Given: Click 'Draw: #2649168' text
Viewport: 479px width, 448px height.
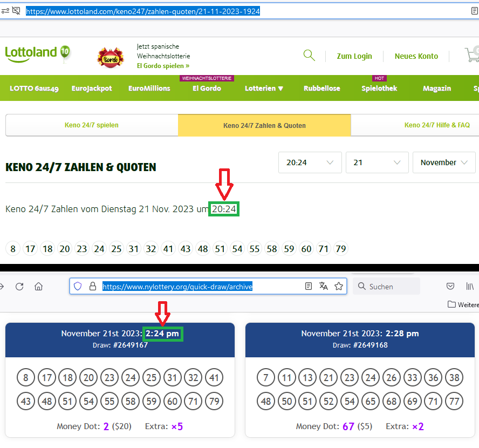Looking at the screenshot, I should (x=360, y=345).
